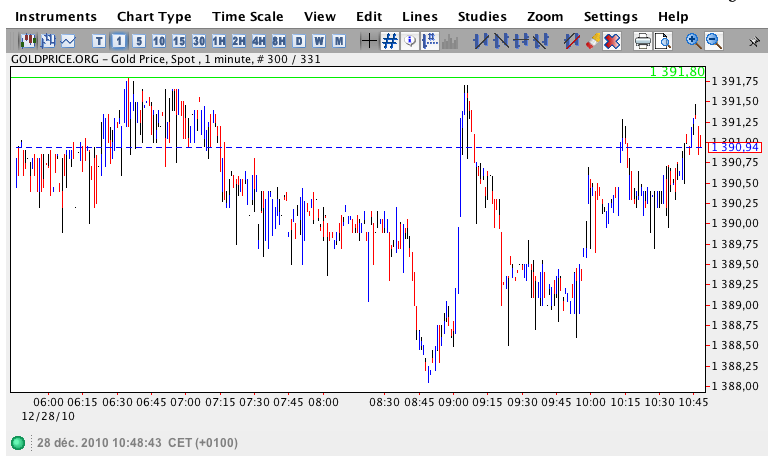Select the 1 minute time scale button
Viewport: 776px width, 463px height.
click(119, 41)
